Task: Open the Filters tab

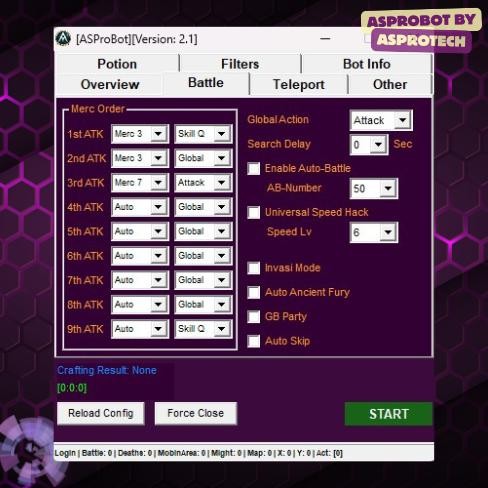Action: pos(240,64)
